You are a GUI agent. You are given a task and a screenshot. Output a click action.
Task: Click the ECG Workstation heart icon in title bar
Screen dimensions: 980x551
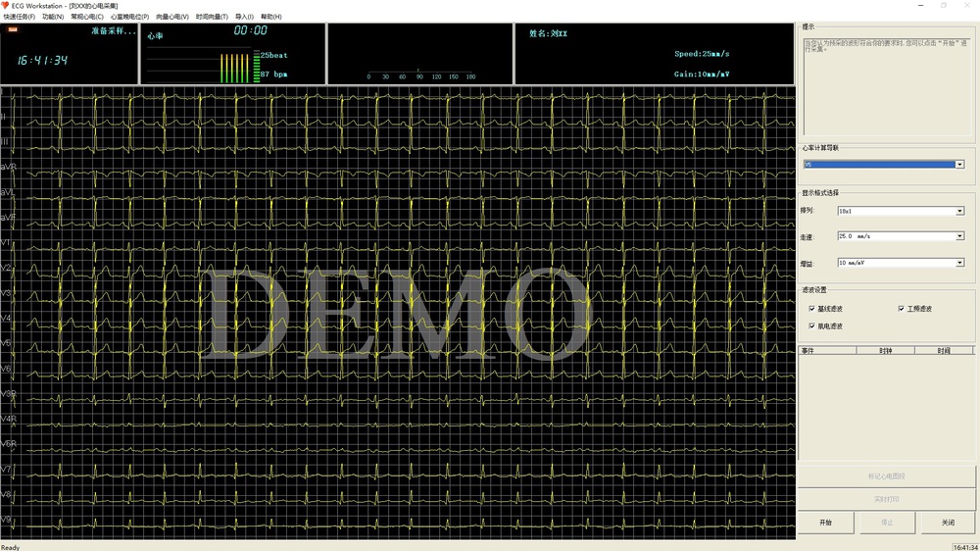point(5,5)
